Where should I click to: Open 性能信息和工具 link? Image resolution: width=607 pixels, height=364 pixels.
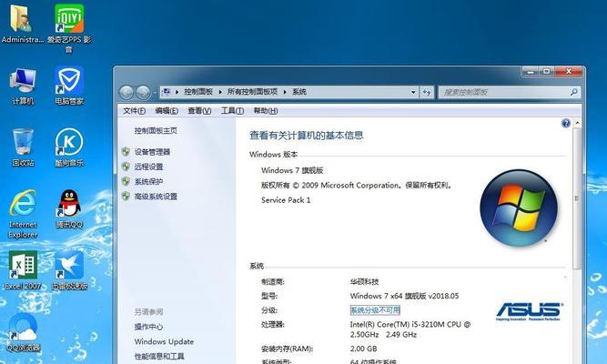point(159,356)
